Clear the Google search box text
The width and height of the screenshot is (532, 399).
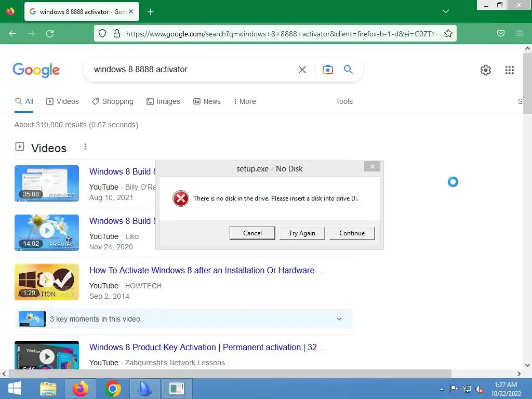pyautogui.click(x=302, y=70)
